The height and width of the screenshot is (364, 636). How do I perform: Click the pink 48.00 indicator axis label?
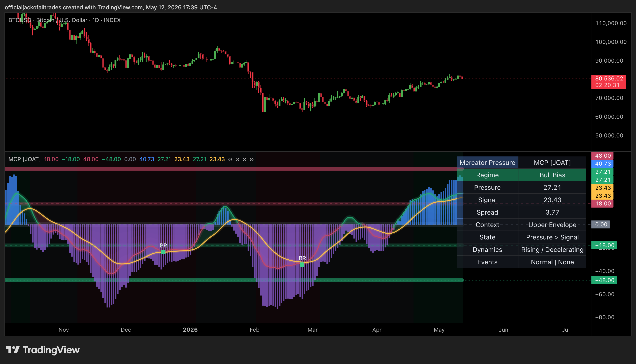pyautogui.click(x=603, y=155)
